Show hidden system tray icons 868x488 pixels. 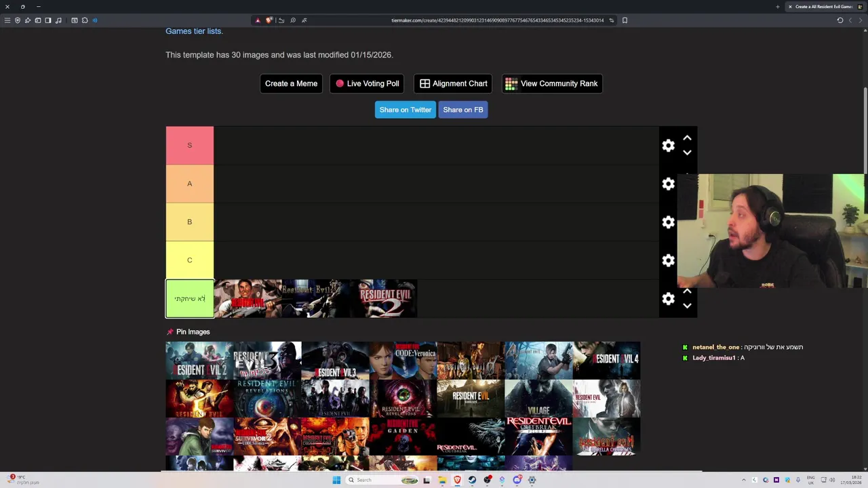[x=744, y=480]
